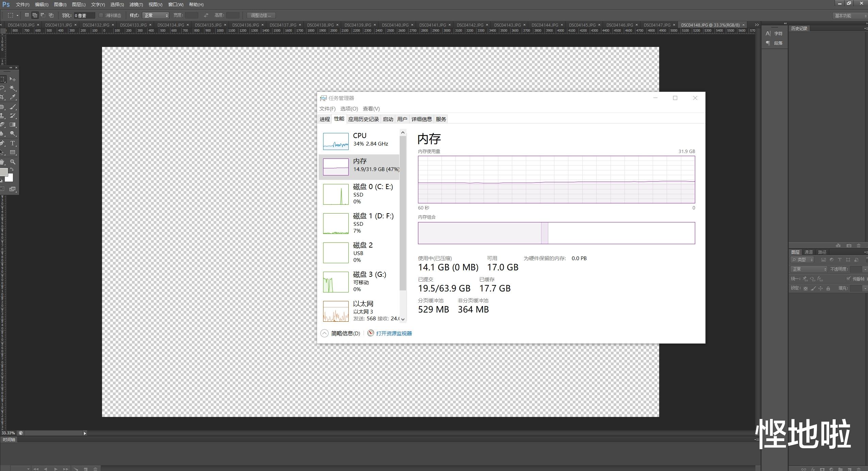Reset default foreground and background colors

(x=1, y=180)
